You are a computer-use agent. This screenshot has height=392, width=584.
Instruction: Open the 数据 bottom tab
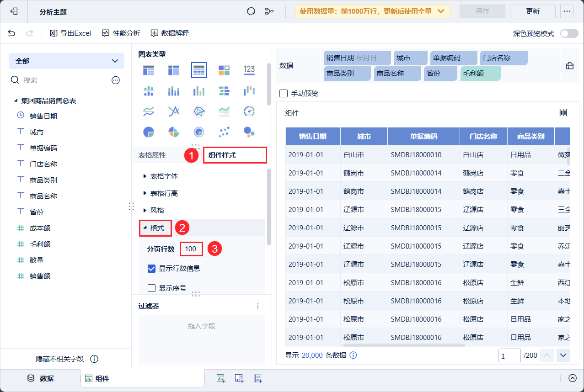(40, 378)
